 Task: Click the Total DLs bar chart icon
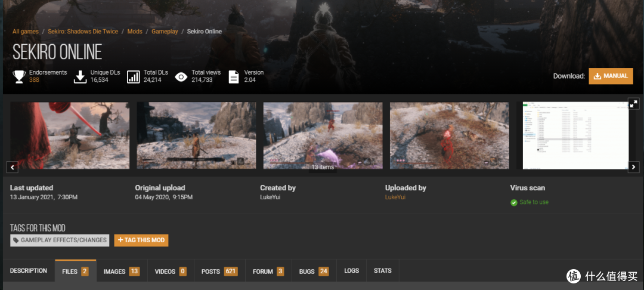(133, 77)
